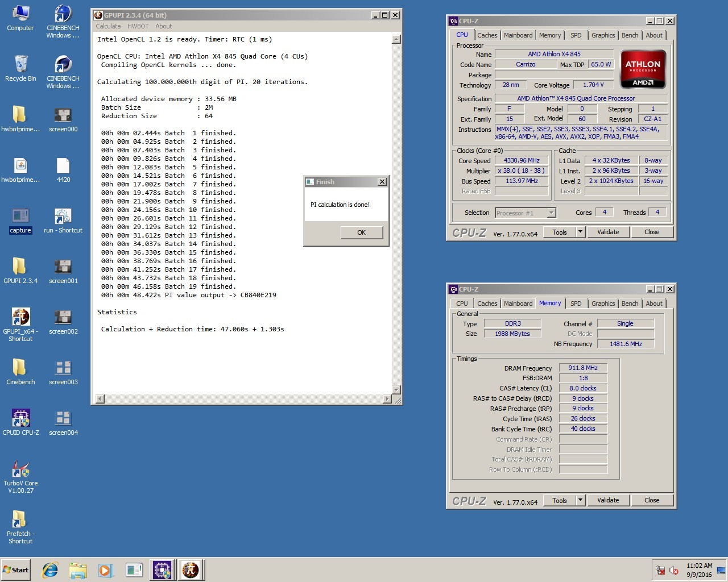Expand Tools dropdown arrow in bottom CPU-Z window

click(580, 500)
